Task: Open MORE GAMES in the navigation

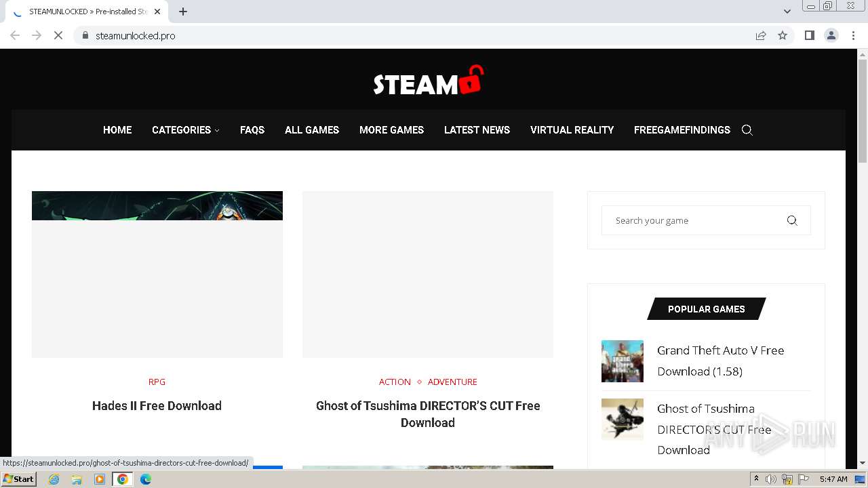Action: (391, 130)
